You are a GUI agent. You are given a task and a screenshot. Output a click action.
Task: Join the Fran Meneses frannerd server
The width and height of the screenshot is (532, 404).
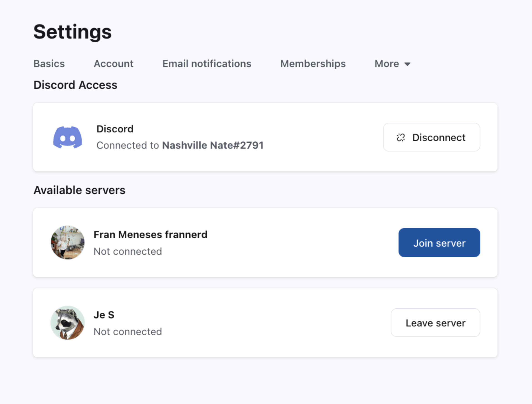pos(439,243)
